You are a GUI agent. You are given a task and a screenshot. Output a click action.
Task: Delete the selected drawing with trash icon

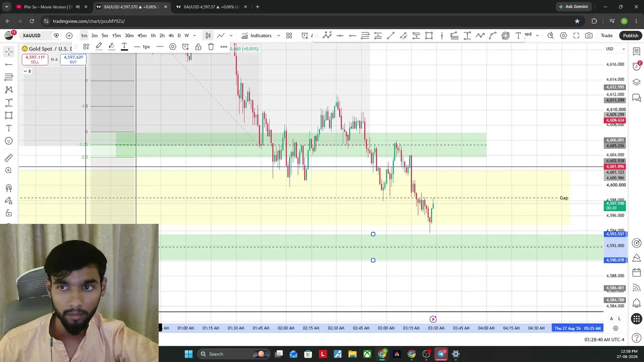click(211, 47)
